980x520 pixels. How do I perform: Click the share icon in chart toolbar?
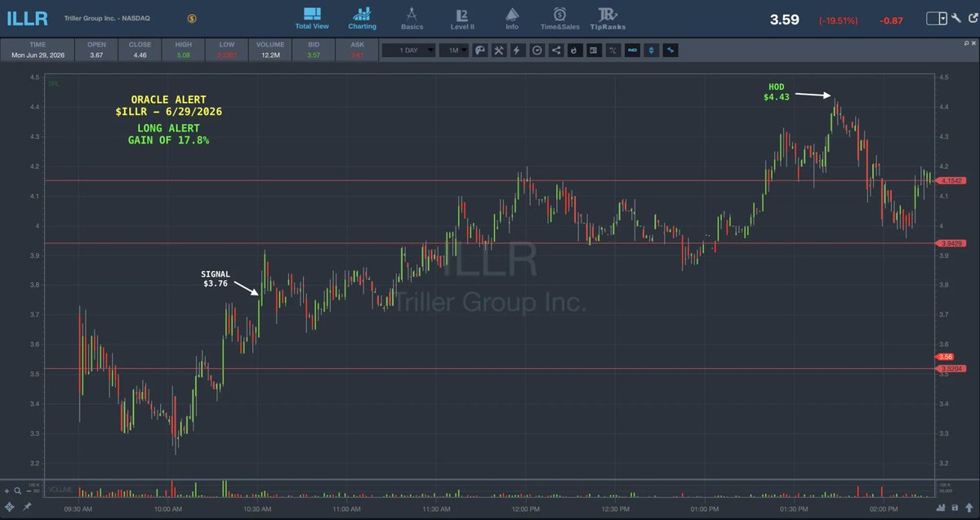(555, 51)
